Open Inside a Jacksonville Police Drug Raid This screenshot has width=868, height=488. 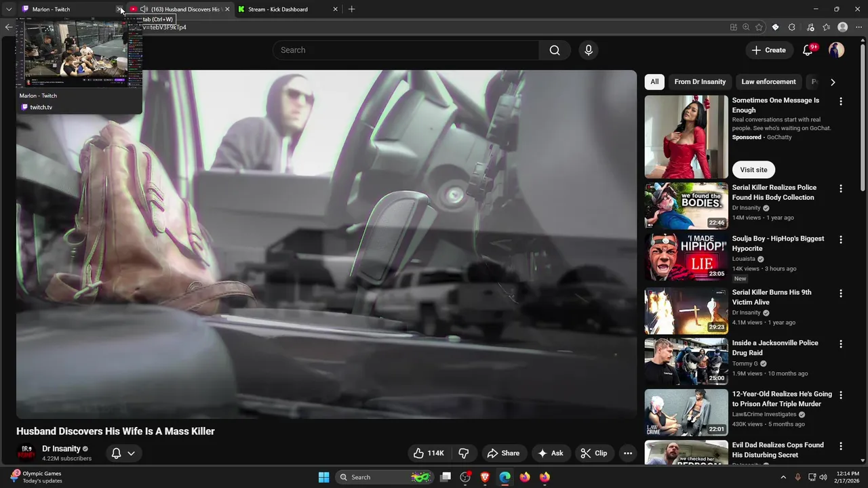click(x=775, y=348)
